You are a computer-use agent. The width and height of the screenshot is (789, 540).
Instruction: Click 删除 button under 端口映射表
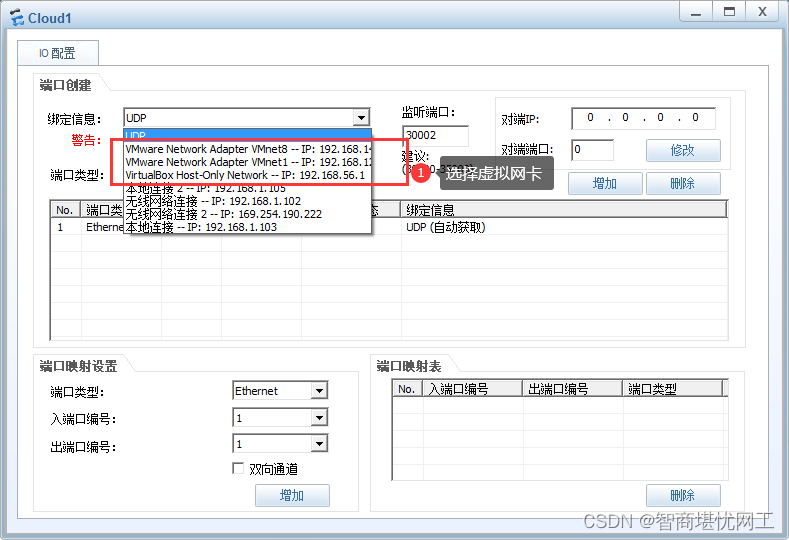683,496
